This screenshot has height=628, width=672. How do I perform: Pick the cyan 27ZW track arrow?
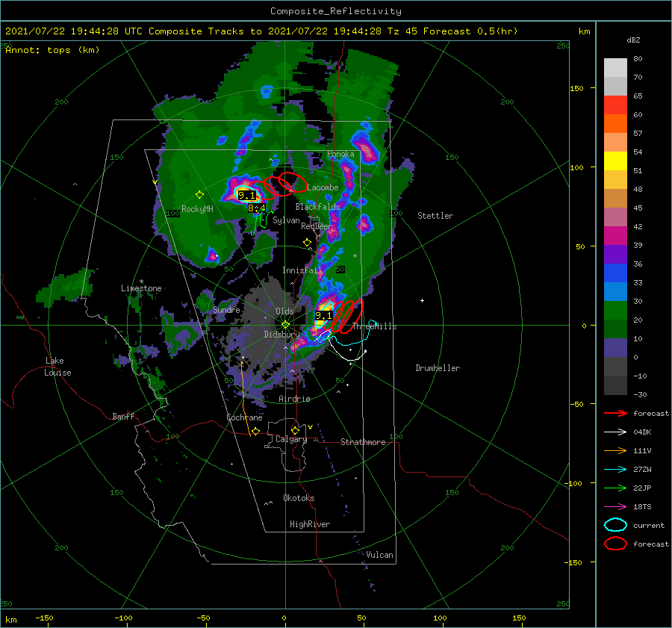coord(615,470)
